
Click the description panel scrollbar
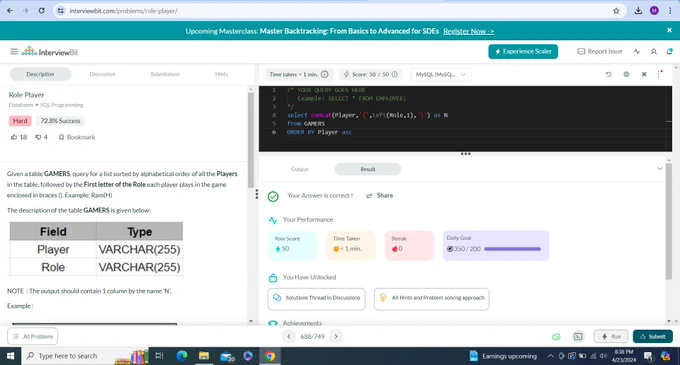tap(251, 140)
